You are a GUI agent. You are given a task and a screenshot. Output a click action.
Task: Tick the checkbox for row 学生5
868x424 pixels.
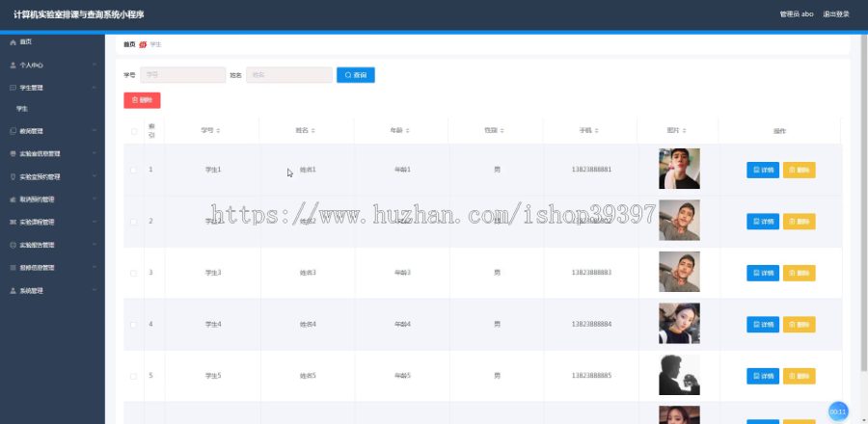click(133, 376)
